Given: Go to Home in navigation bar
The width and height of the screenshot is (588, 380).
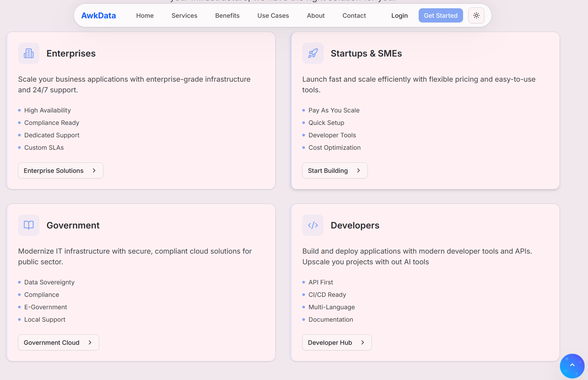Looking at the screenshot, I should click(x=145, y=15).
